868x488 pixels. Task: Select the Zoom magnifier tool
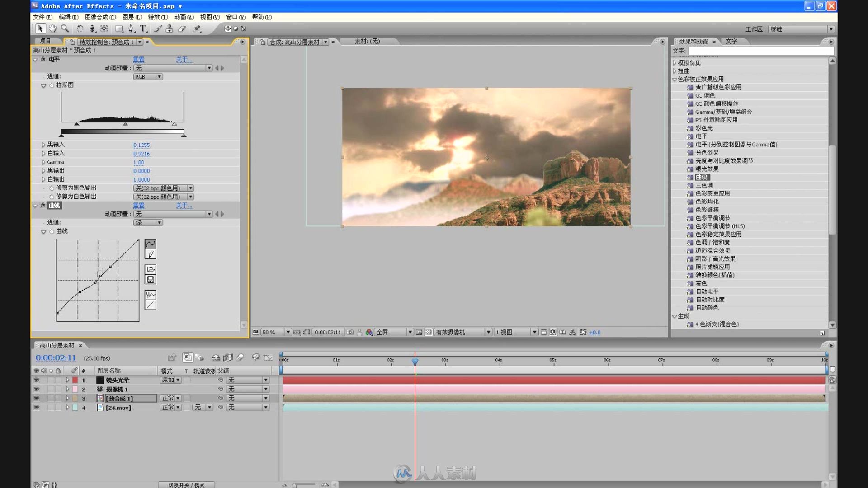pos(65,28)
